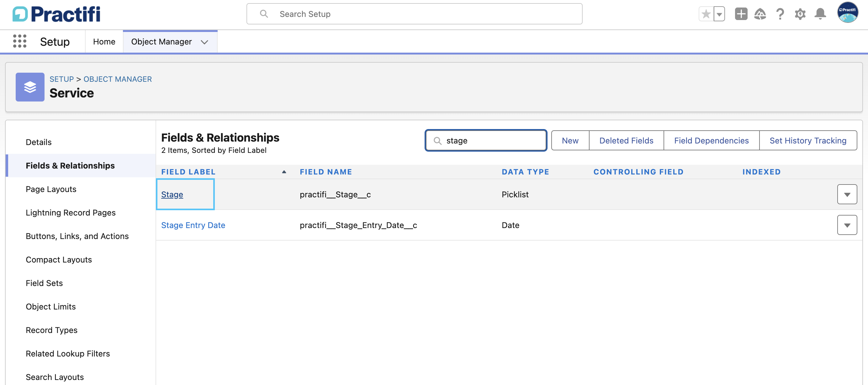Open the favorites list dropdown arrow
Screen dimensions: 868x385
pos(719,14)
